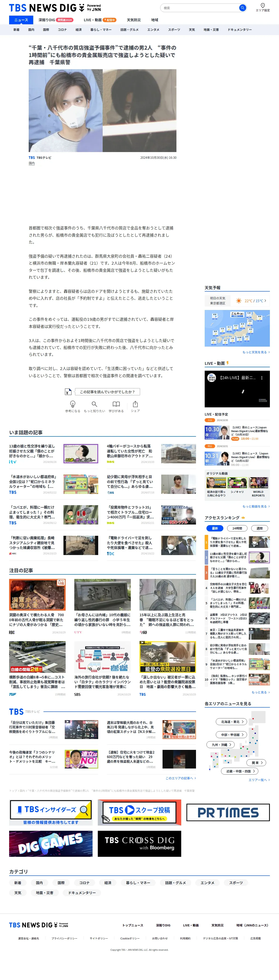Click the TBSスクープ投稿 banner
This screenshot has width=279, height=980.
pos(139,813)
